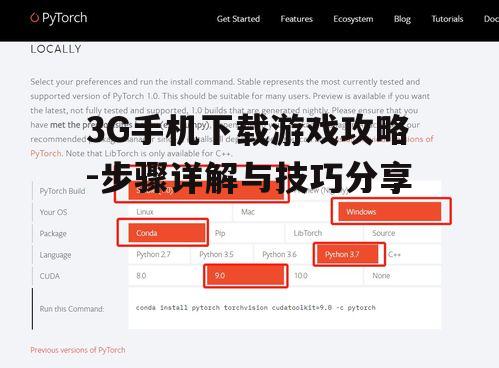
Task: Click the conda install command text
Action: [256, 308]
